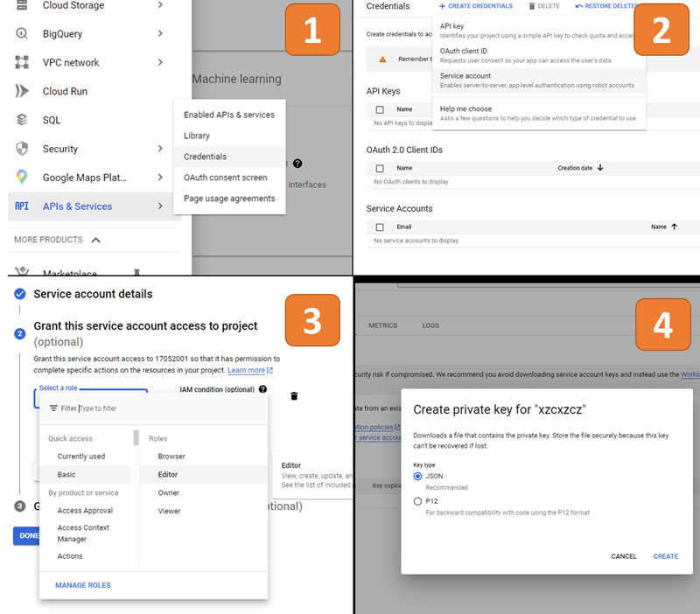Choose Credentials from the APIs submenu
The image size is (700, 614).
tap(205, 157)
